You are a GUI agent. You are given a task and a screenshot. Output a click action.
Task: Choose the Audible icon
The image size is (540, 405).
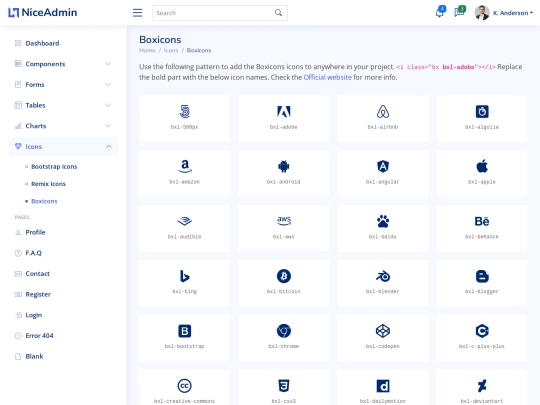click(185, 221)
